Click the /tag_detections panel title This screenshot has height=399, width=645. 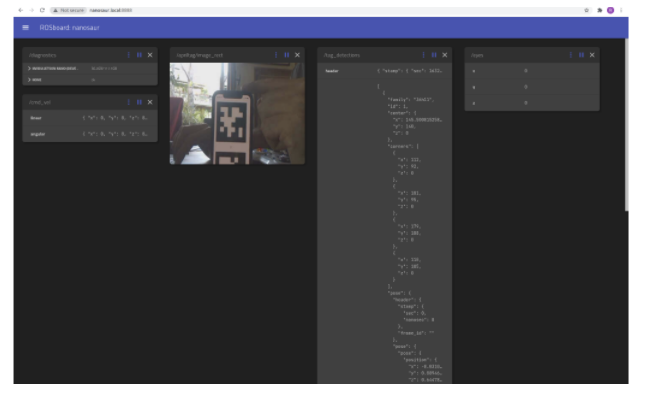(342, 55)
